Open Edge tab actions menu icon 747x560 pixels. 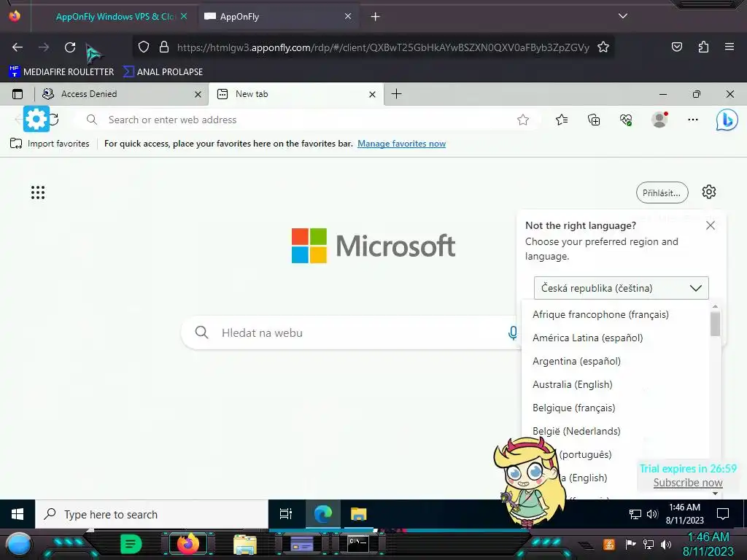[18, 94]
